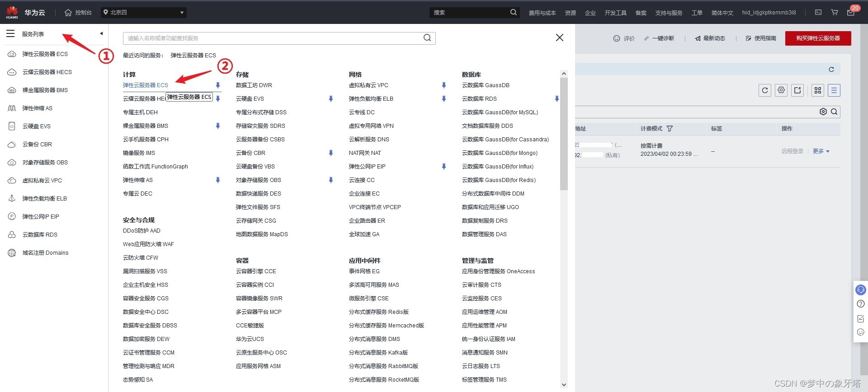This screenshot has height=392, width=868.
Task: Open 云数据库 GaussDB service link
Action: (486, 85)
